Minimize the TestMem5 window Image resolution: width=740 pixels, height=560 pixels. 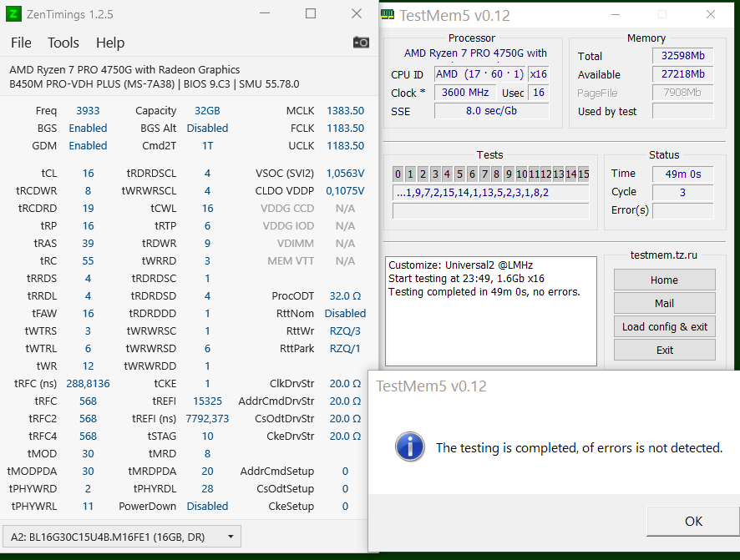(616, 15)
